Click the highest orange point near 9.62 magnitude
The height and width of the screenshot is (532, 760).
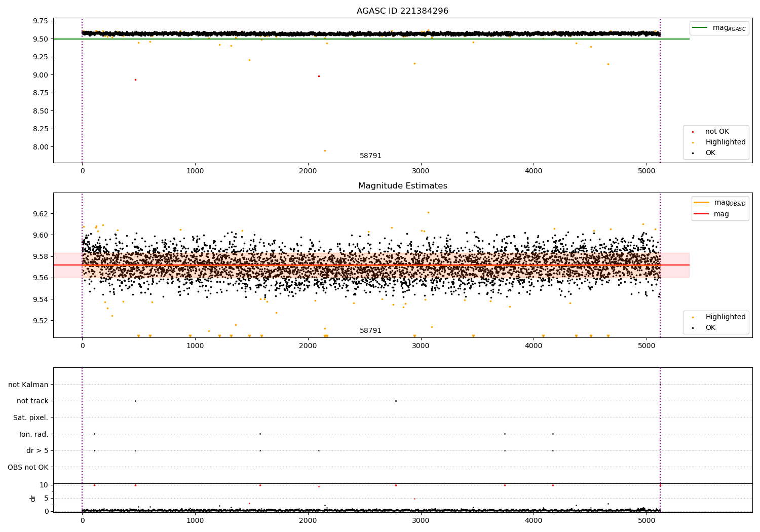click(x=428, y=212)
